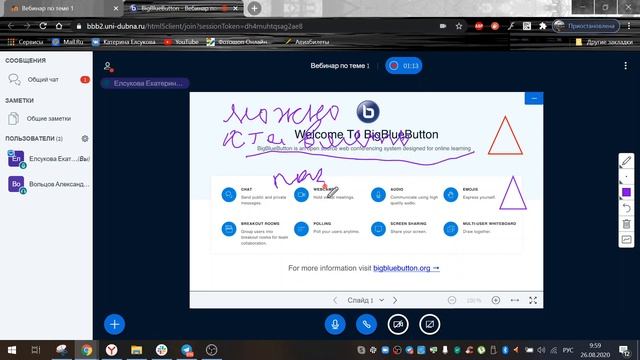The height and width of the screenshot is (360, 640).
Task: Go to the browser home page
Action: click(x=59, y=26)
